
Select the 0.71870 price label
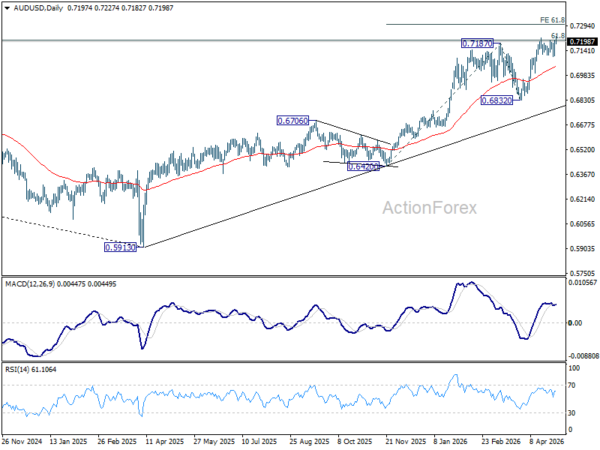477,44
